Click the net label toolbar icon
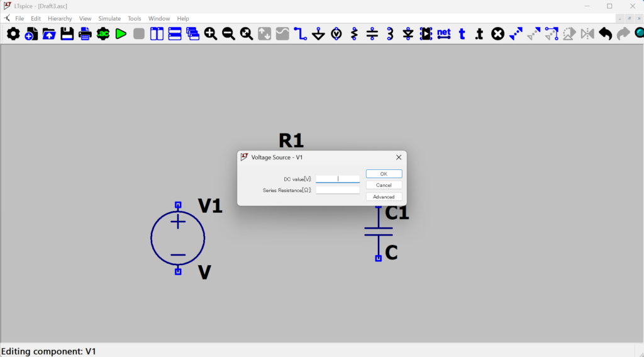The image size is (644, 357). [444, 33]
